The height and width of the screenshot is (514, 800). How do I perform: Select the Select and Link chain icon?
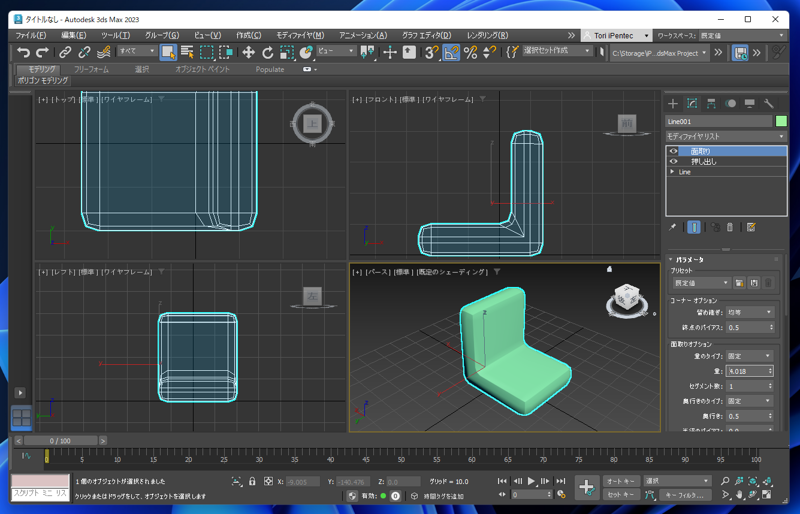(x=65, y=52)
